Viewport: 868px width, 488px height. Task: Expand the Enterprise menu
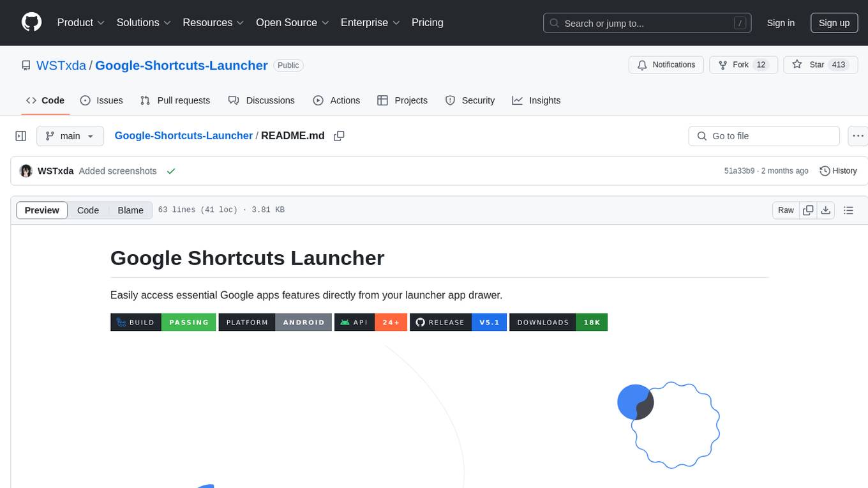370,22
